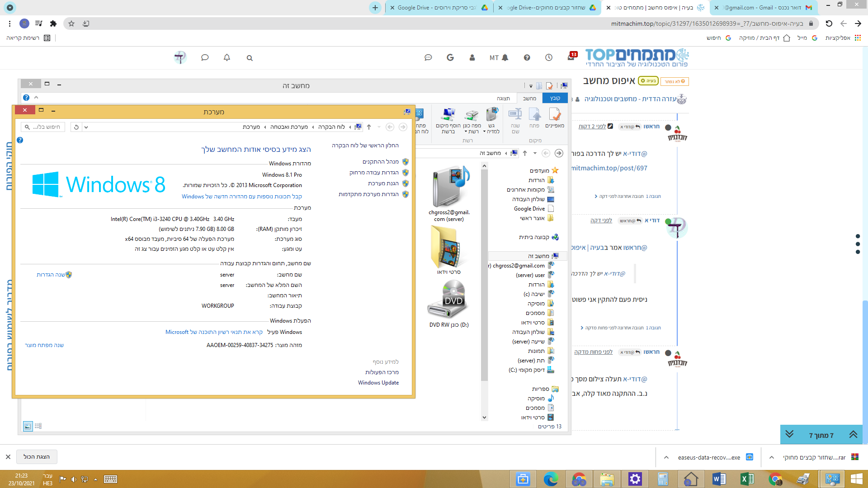Select דיסק מקומי (C:) in navigation tree
This screenshot has width=868, height=488.
tap(531, 370)
